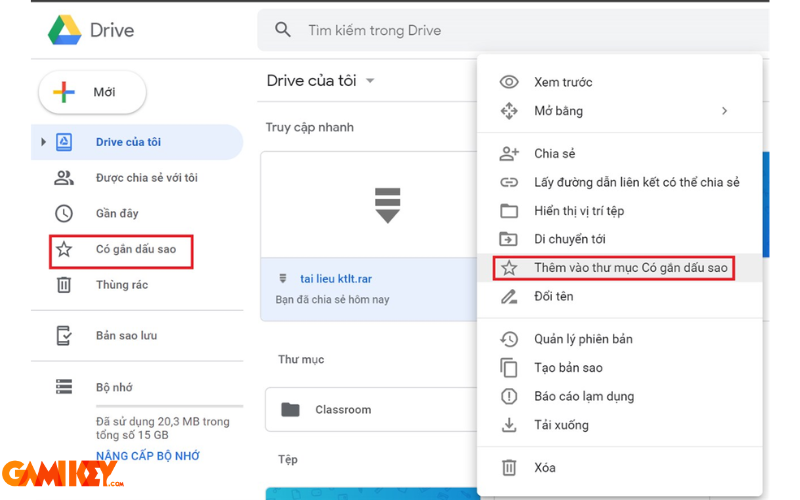This screenshot has height=500, width=800.
Task: Open the Có gắn dấu sao section
Action: [x=136, y=249]
